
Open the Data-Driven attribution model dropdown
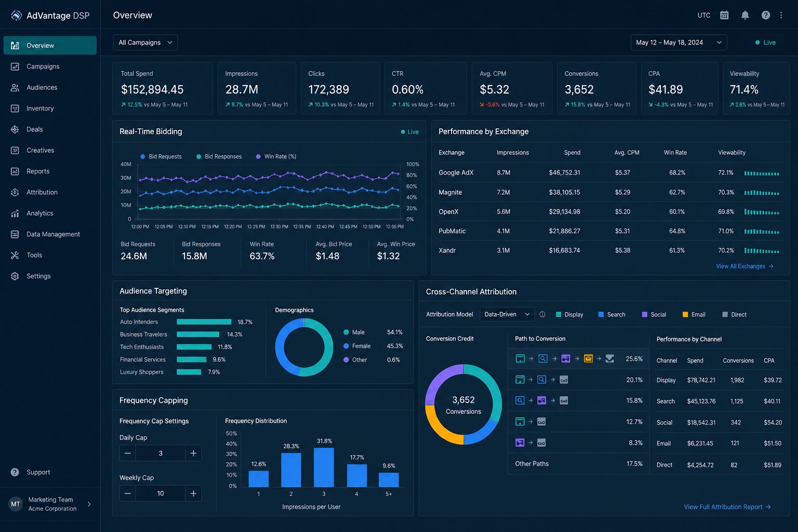507,314
